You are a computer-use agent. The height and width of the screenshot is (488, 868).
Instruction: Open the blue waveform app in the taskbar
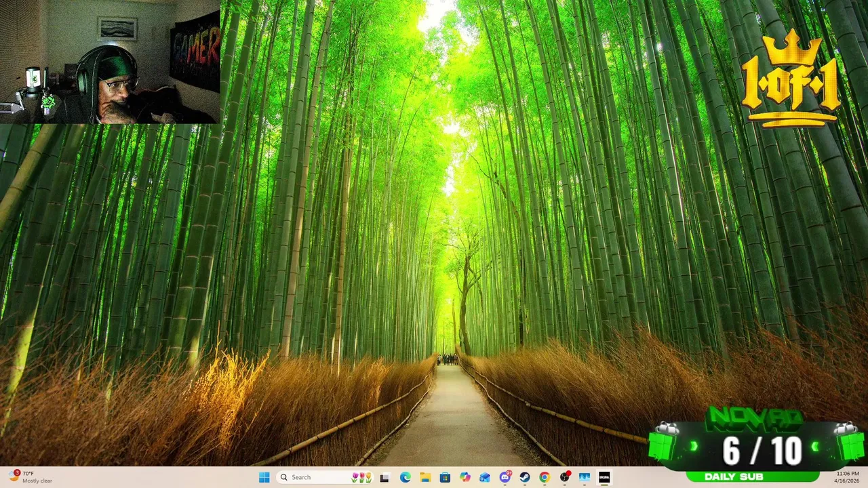584,477
